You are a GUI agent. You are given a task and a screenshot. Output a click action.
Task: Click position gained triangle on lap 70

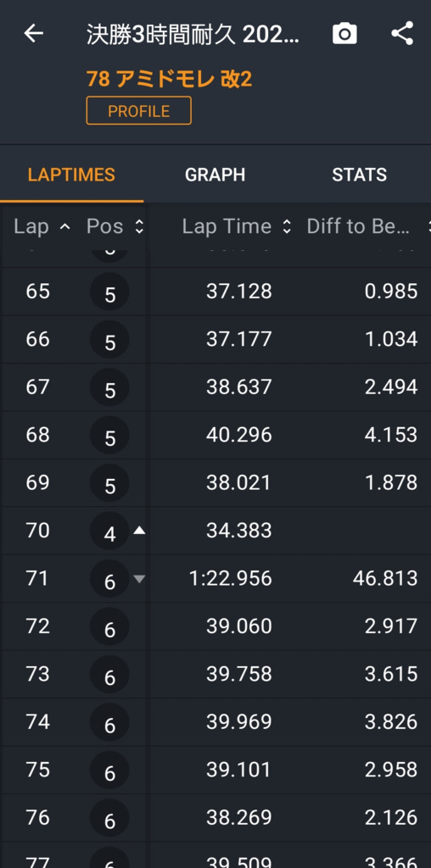coord(139,531)
